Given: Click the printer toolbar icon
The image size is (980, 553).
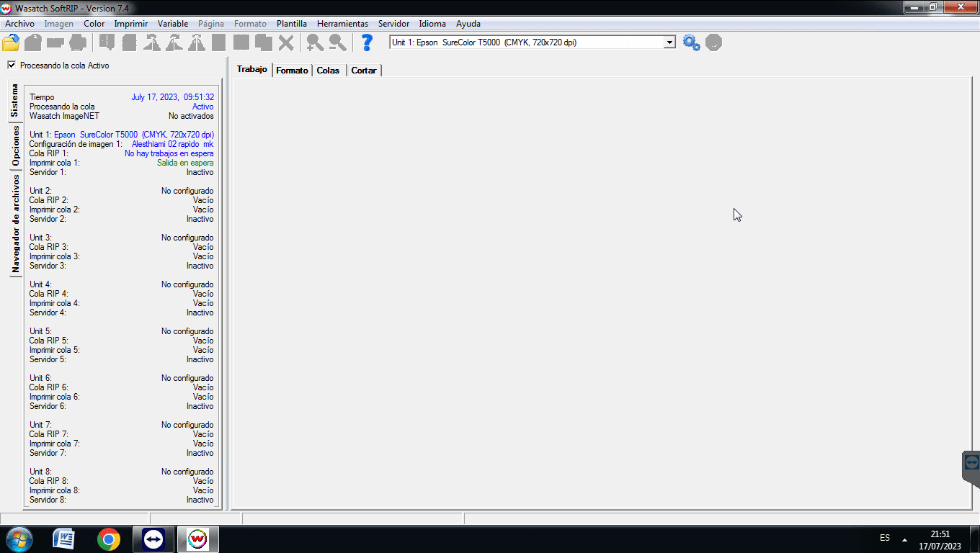Looking at the screenshot, I should [x=78, y=42].
